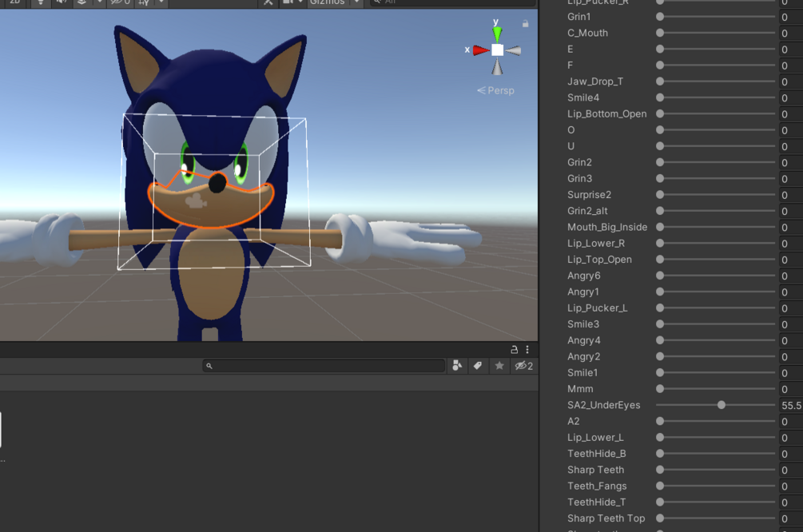Set the Lip_Bottom_Open slider
Image resolution: width=803 pixels, height=532 pixels.
point(715,113)
